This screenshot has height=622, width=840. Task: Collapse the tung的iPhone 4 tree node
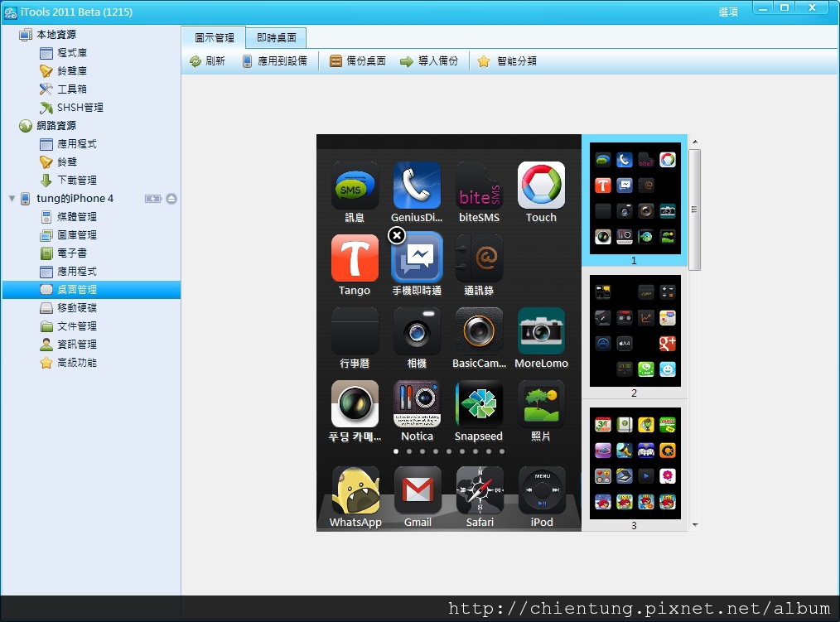12,199
